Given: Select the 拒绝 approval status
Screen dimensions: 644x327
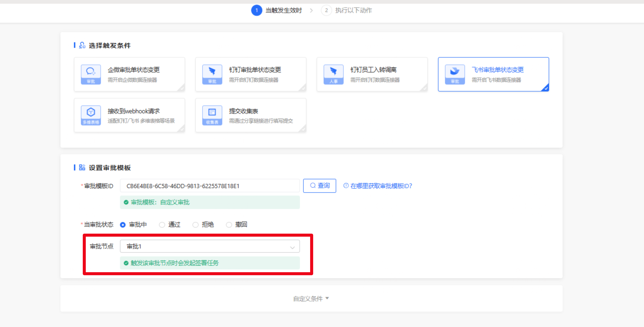Looking at the screenshot, I should coord(196,225).
